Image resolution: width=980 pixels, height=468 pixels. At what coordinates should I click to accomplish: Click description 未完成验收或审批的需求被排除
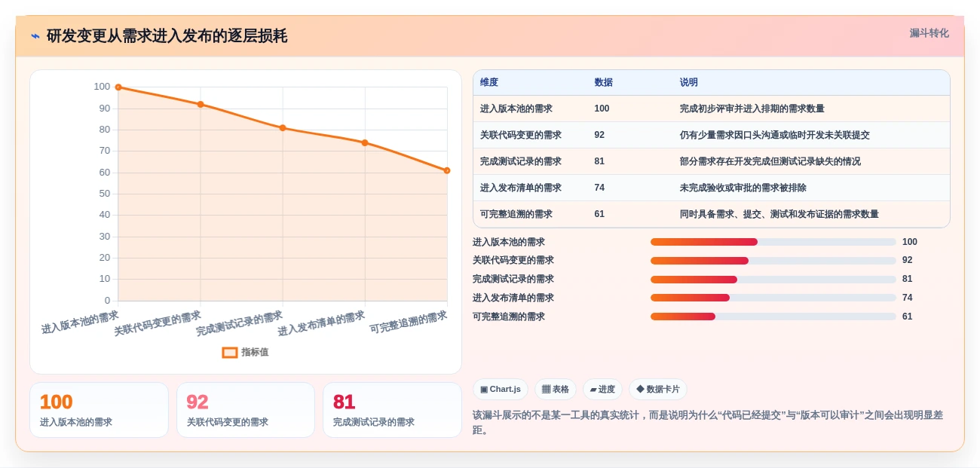743,188
